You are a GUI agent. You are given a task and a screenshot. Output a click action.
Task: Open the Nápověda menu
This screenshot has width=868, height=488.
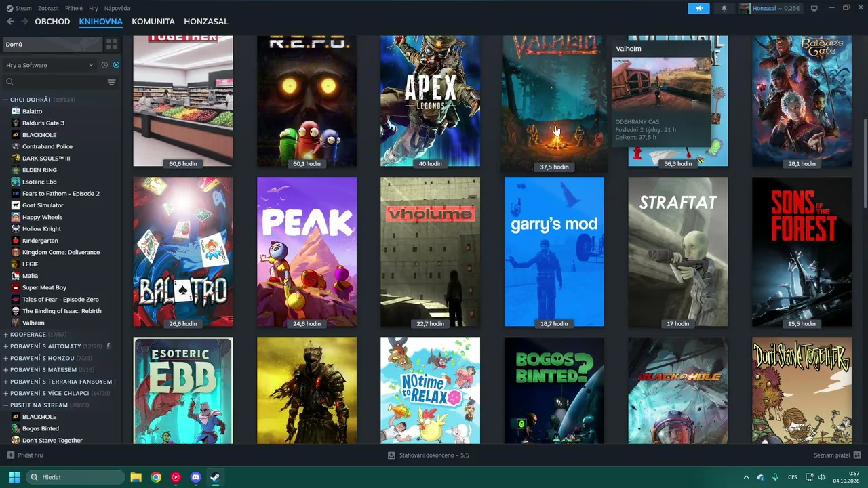point(117,8)
